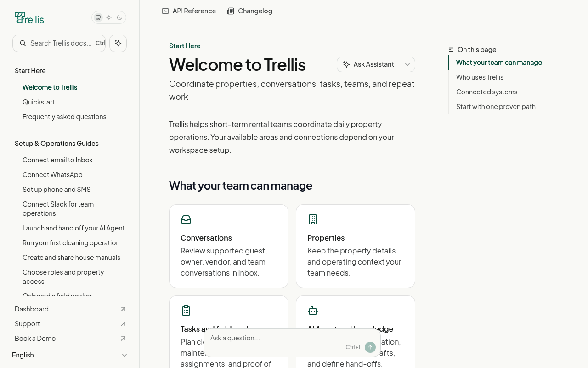
Task: Open the Properties card
Action: (x=356, y=246)
